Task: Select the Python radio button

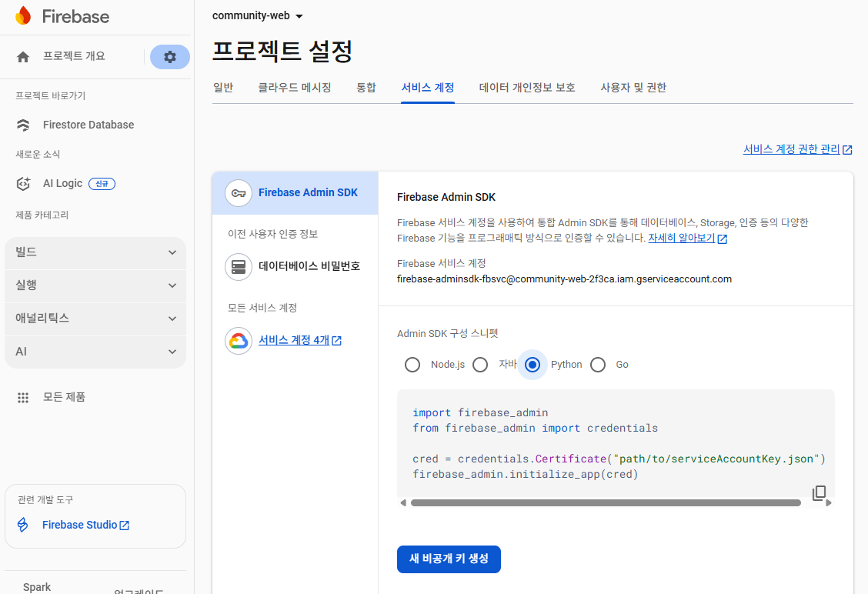Action: pyautogui.click(x=532, y=365)
